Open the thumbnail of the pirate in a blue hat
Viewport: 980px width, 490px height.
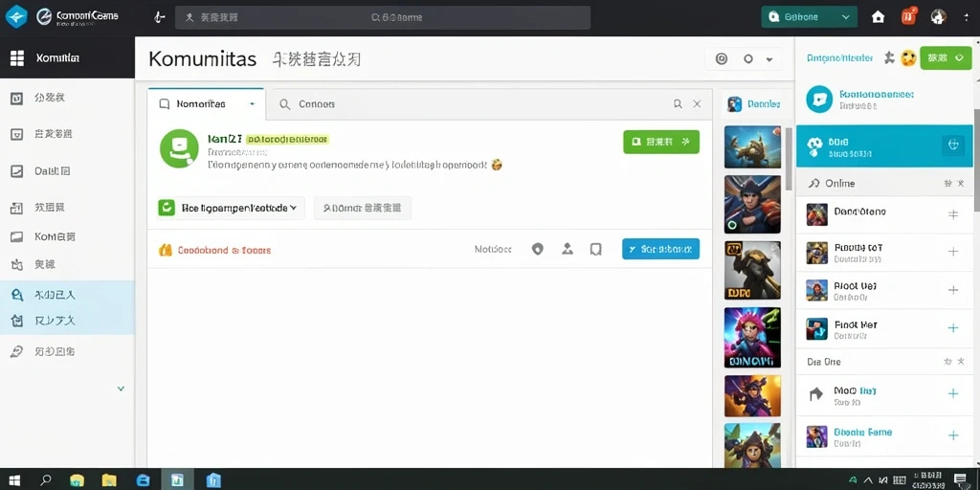(752, 205)
